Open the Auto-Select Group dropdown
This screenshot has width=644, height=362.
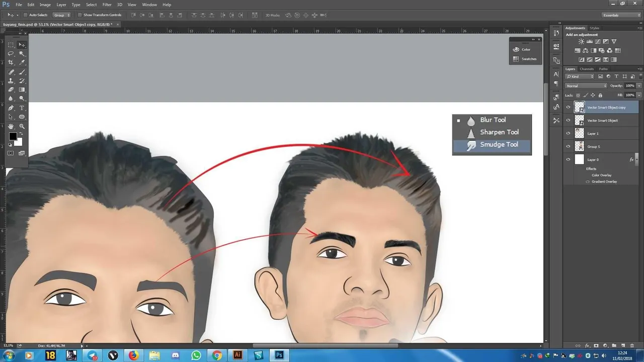[x=62, y=15]
